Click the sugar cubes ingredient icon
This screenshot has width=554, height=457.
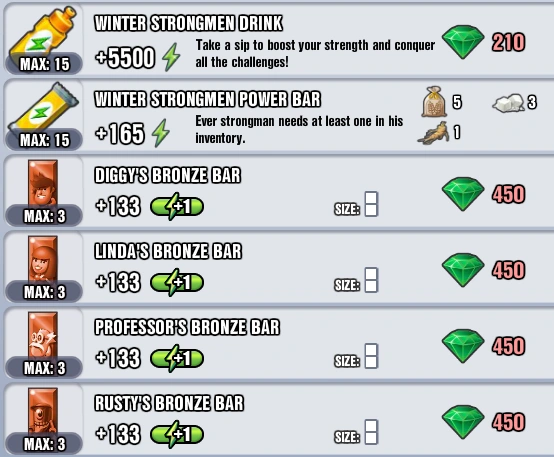[x=508, y=103]
